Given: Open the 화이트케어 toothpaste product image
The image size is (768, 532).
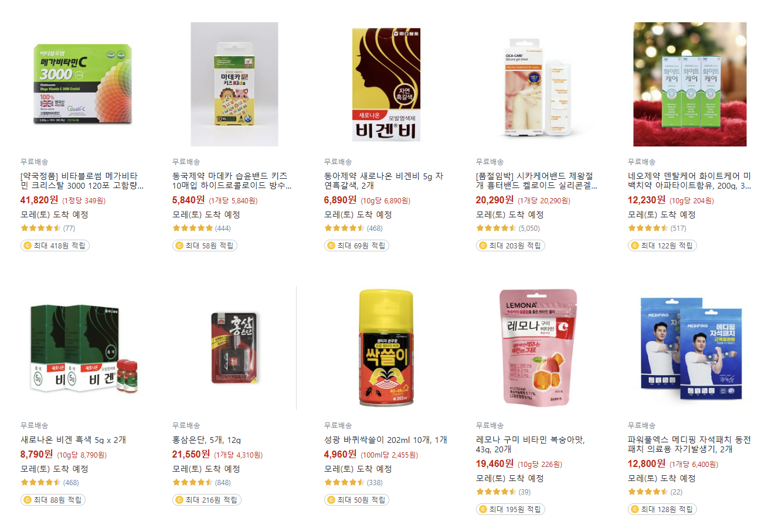Looking at the screenshot, I should pyautogui.click(x=690, y=84).
